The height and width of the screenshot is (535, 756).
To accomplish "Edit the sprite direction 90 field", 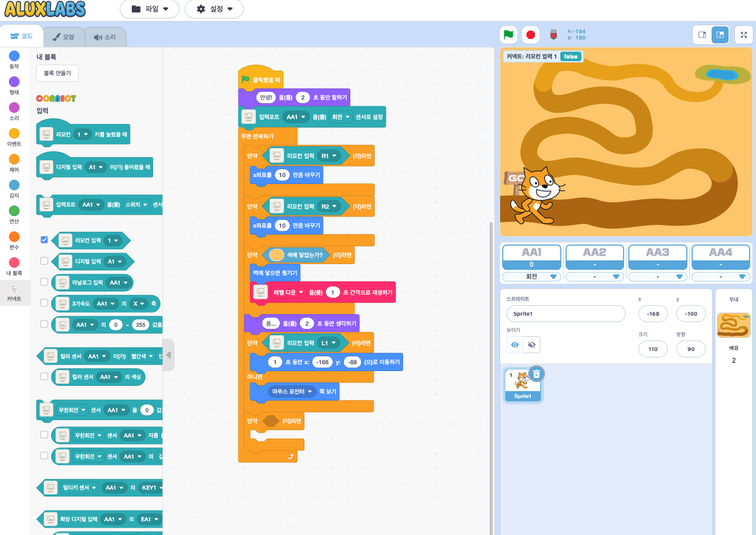I will point(691,349).
